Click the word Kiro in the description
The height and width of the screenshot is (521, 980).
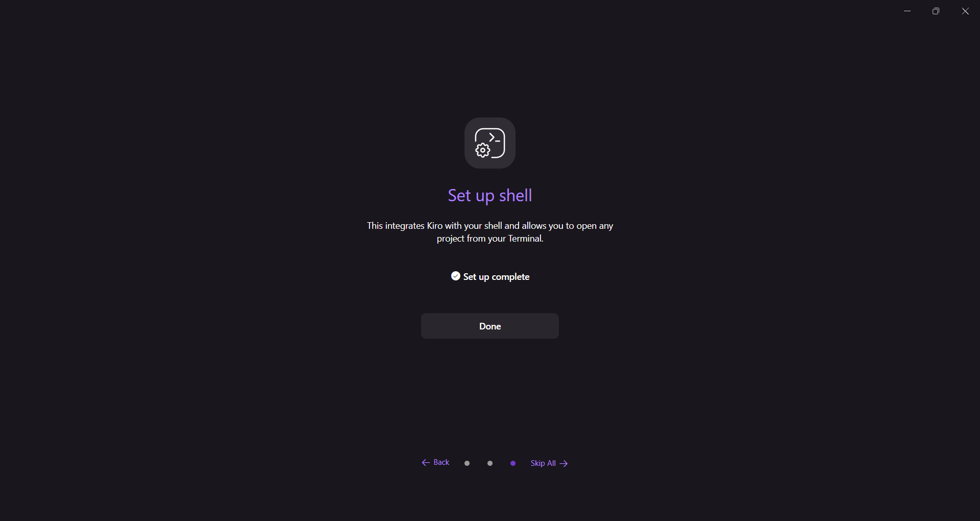coord(435,226)
